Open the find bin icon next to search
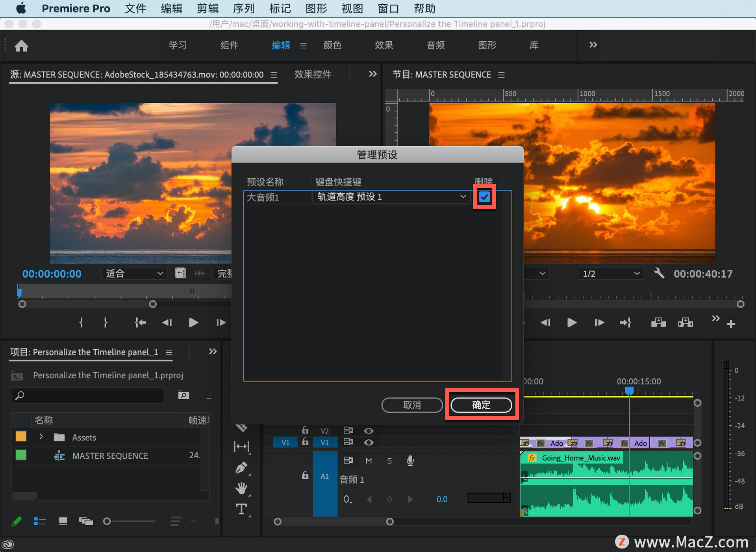 coord(183,395)
